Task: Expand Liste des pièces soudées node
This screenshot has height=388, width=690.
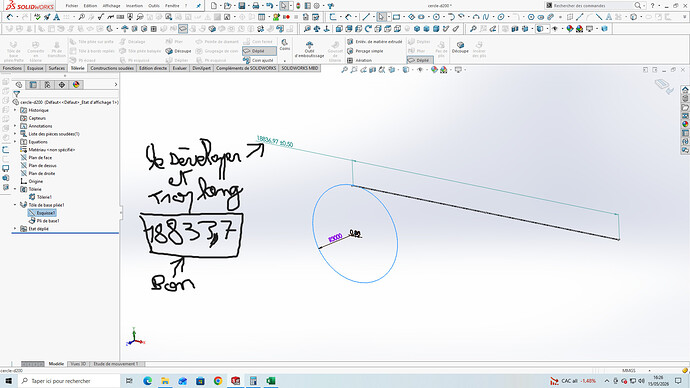Action: point(15,134)
